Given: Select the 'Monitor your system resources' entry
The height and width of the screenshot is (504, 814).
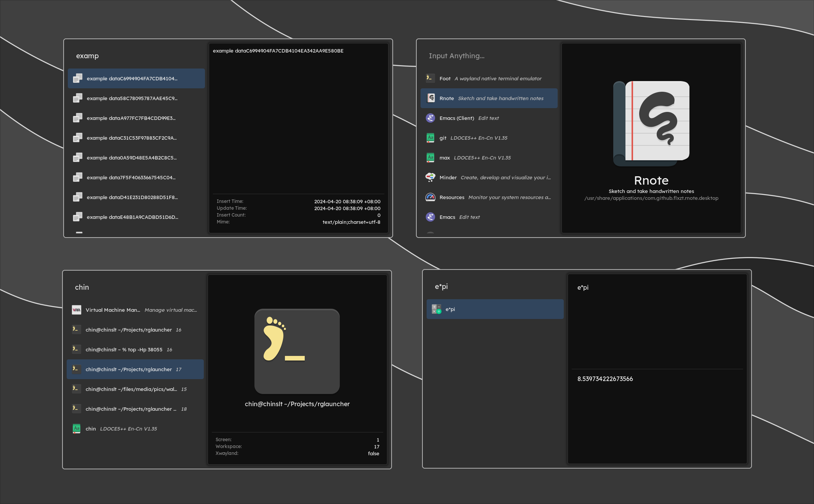Looking at the screenshot, I should coord(489,197).
